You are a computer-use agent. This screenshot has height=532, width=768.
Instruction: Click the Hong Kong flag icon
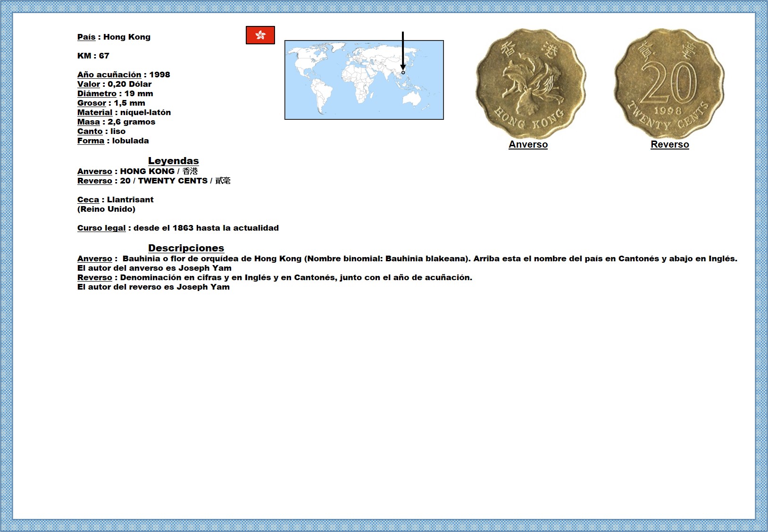coord(260,35)
